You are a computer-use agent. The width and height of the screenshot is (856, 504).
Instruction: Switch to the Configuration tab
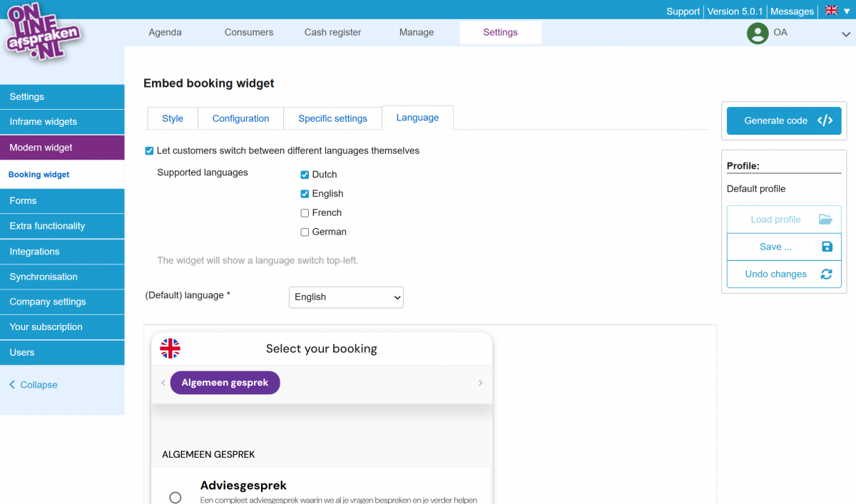[x=240, y=118]
